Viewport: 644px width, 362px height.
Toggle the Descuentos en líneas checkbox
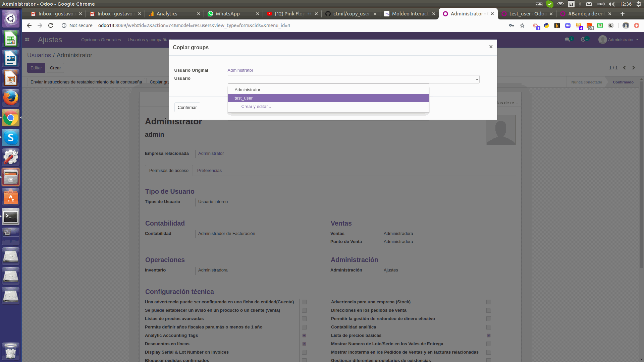[x=304, y=344]
